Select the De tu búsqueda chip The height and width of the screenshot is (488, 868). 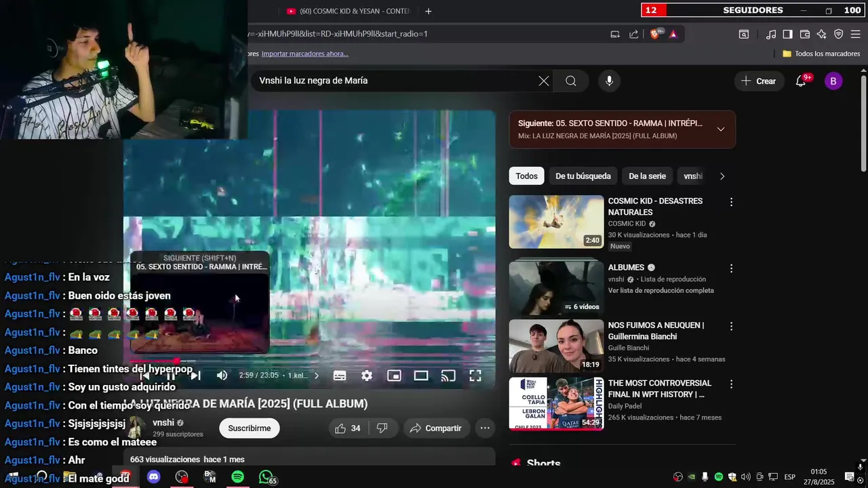583,176
